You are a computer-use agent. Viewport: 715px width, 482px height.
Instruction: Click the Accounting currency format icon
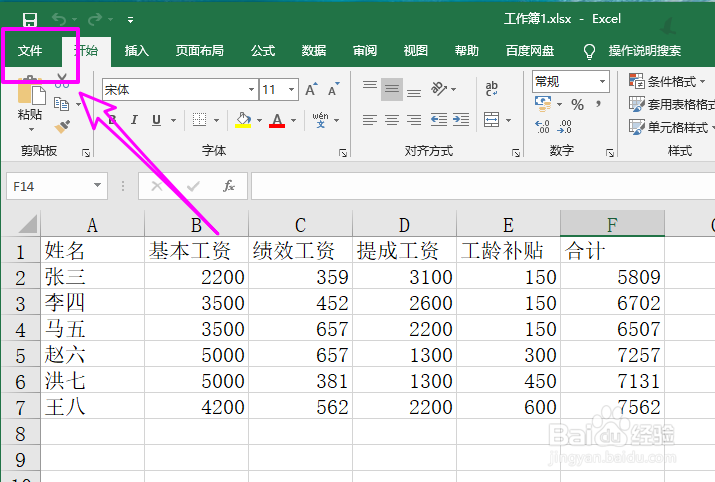[543, 104]
